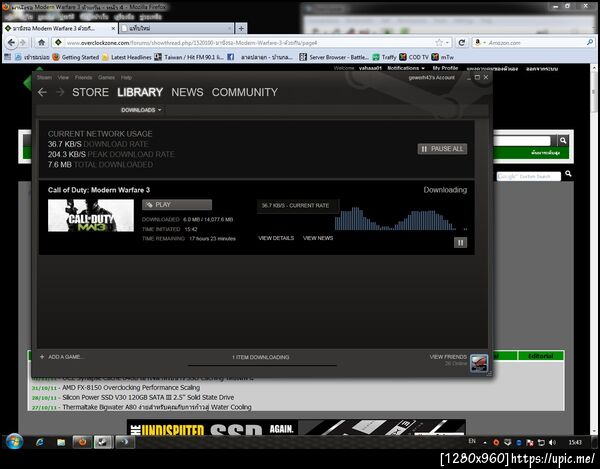Image resolution: width=600 pixels, height=469 pixels.
Task: Pause the Modern Warfare 3 download
Action: point(460,243)
